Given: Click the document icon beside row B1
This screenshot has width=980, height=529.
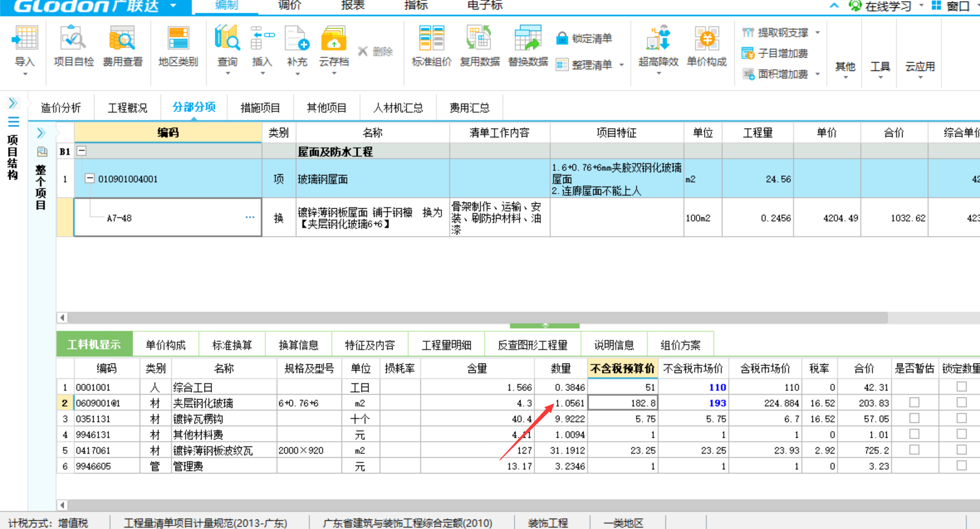Looking at the screenshot, I should click(42, 151).
